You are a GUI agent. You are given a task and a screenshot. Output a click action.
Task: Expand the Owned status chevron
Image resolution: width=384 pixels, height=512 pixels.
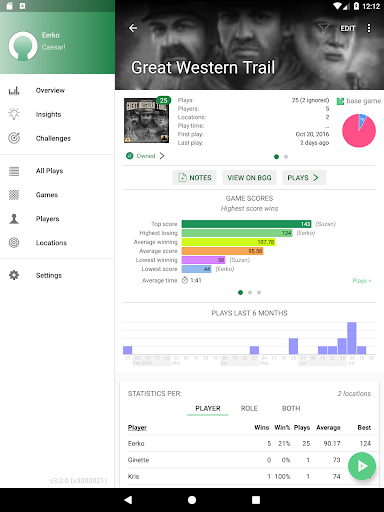click(162, 156)
